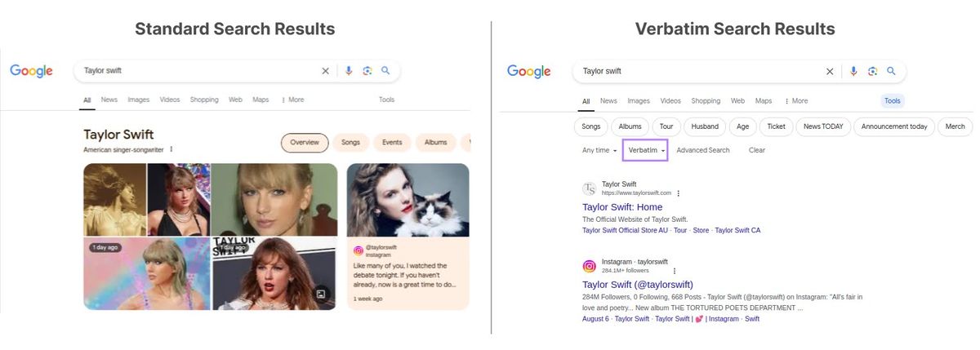The image size is (980, 350).
Task: Click the image icon on bottom-right photo
Action: 321,294
